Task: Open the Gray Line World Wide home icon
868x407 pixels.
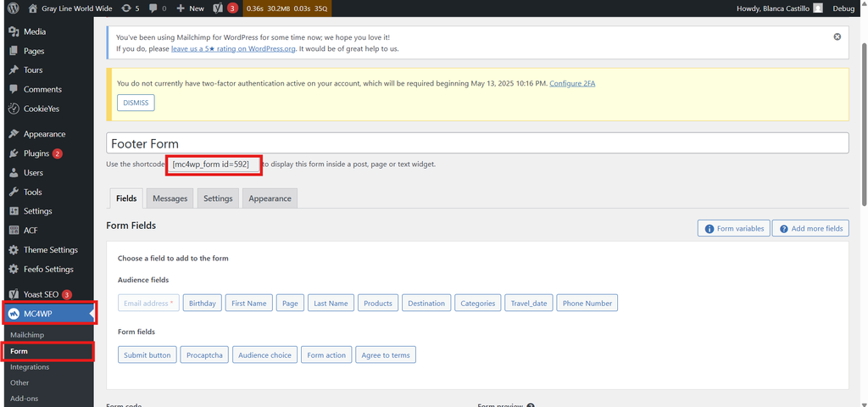Action: 33,8
